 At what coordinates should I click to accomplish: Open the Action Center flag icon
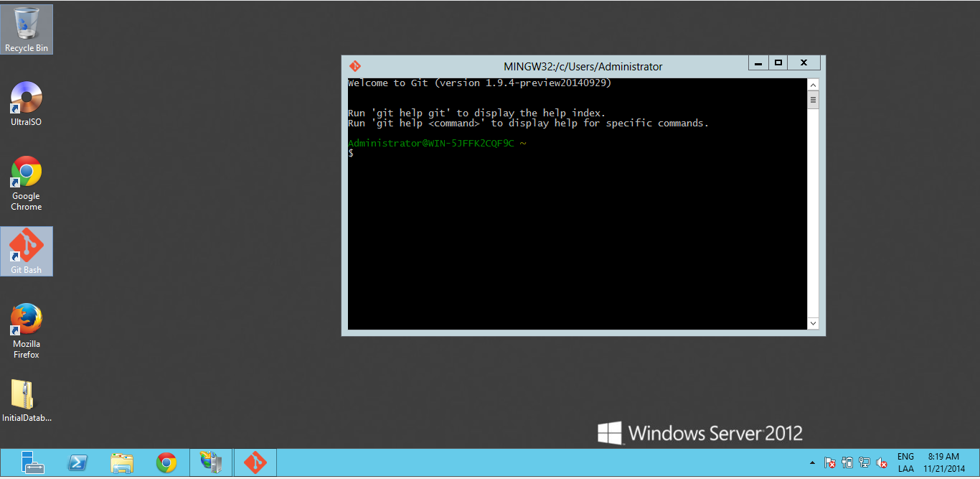click(829, 464)
